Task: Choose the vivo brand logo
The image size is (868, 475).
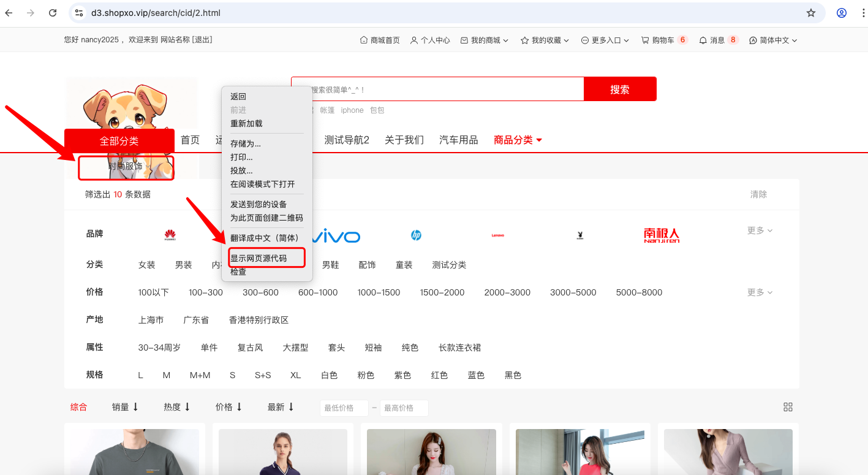Action: tap(335, 236)
